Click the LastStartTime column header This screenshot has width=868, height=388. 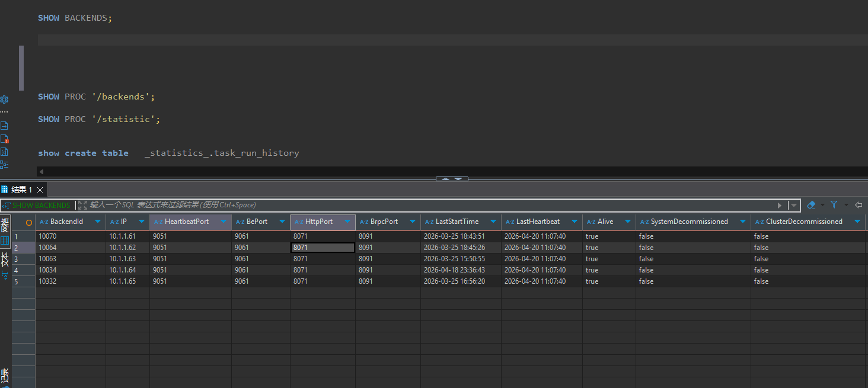457,222
